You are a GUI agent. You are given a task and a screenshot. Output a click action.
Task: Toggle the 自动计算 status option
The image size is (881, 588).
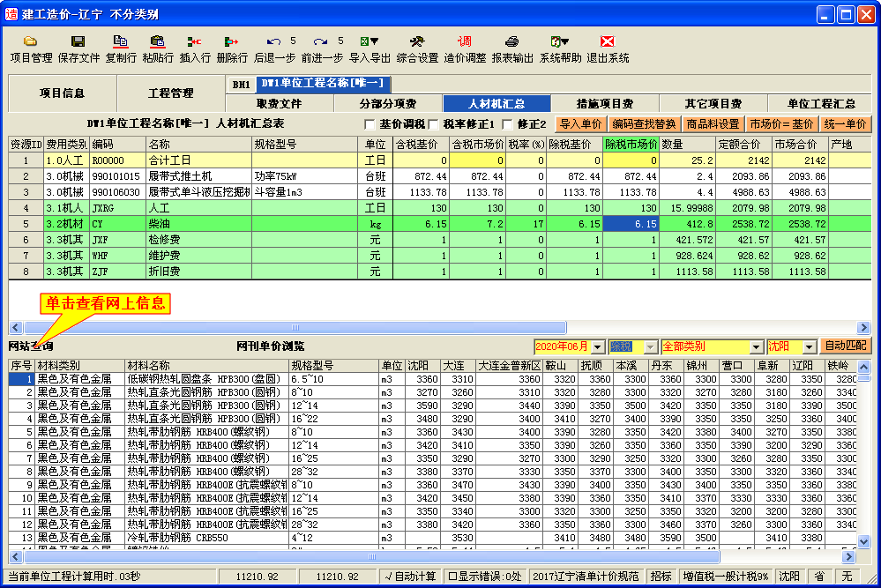[410, 577]
